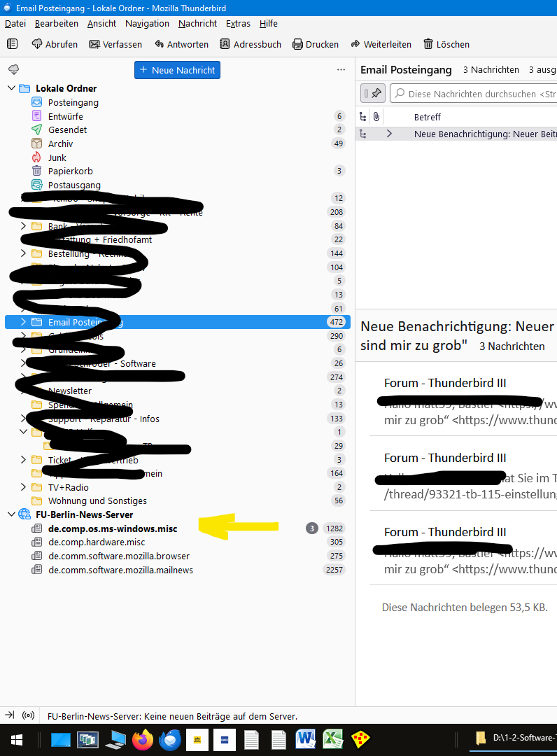Open the Navigation menu

click(x=147, y=24)
